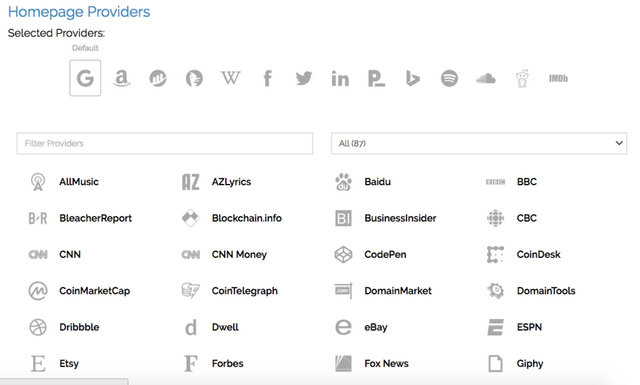Click the Homepage Providers heading
The image size is (640, 385).
click(x=79, y=12)
